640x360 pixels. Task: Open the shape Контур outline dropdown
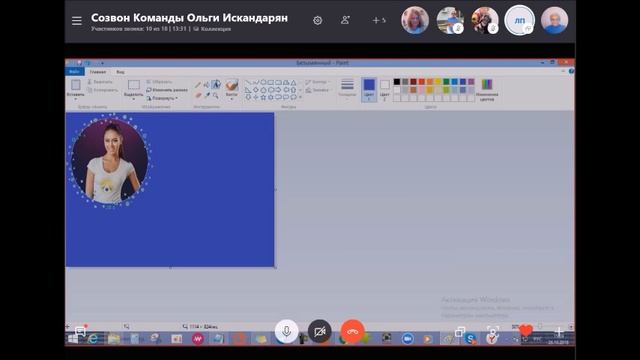point(318,82)
